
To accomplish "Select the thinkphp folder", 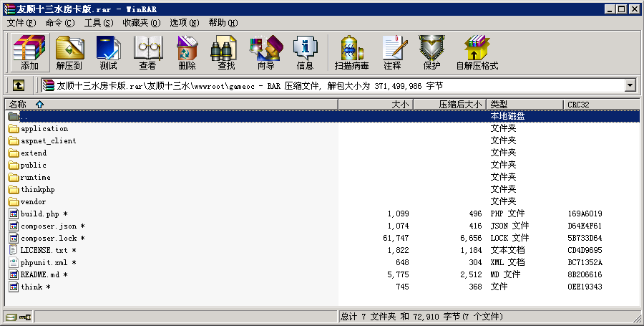I will pyautogui.click(x=37, y=190).
